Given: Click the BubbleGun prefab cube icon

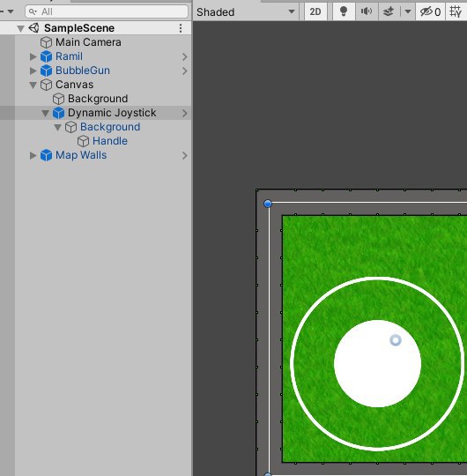Looking at the screenshot, I should coord(46,71).
